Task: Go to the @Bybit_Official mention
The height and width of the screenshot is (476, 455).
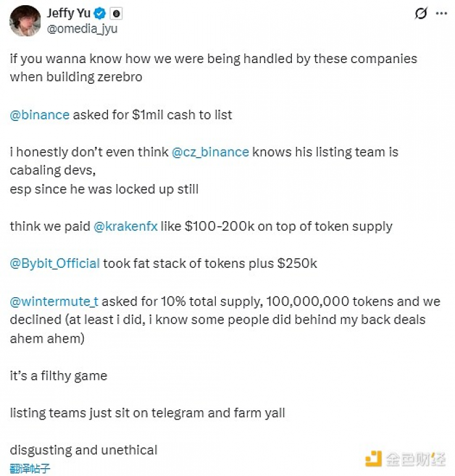Action: point(55,263)
